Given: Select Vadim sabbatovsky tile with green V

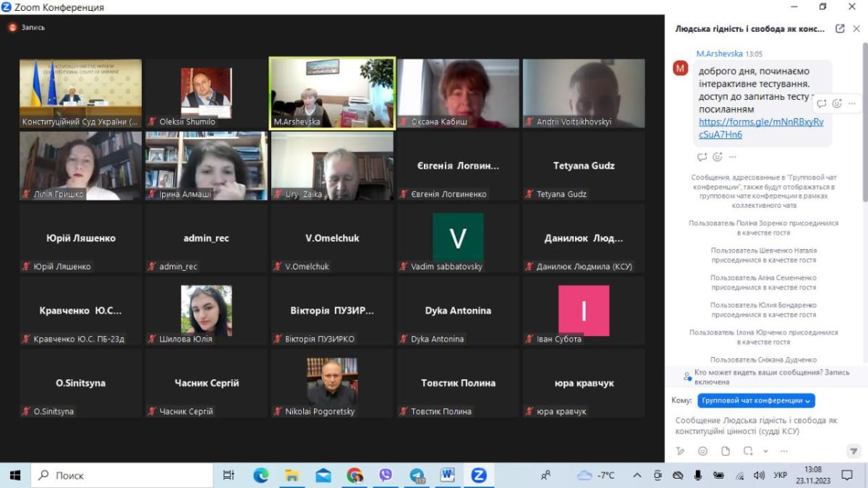Looking at the screenshot, I should point(458,238).
